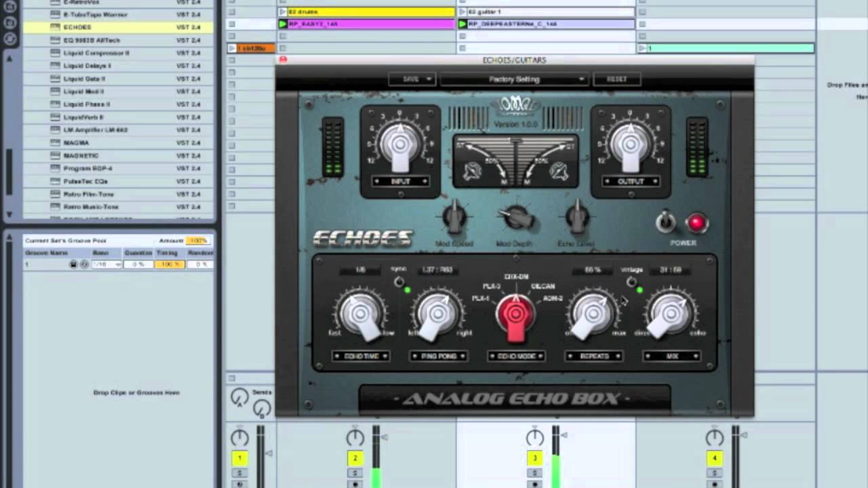Click the PING PONG knob
Image resolution: width=868 pixels, height=488 pixels.
[437, 314]
